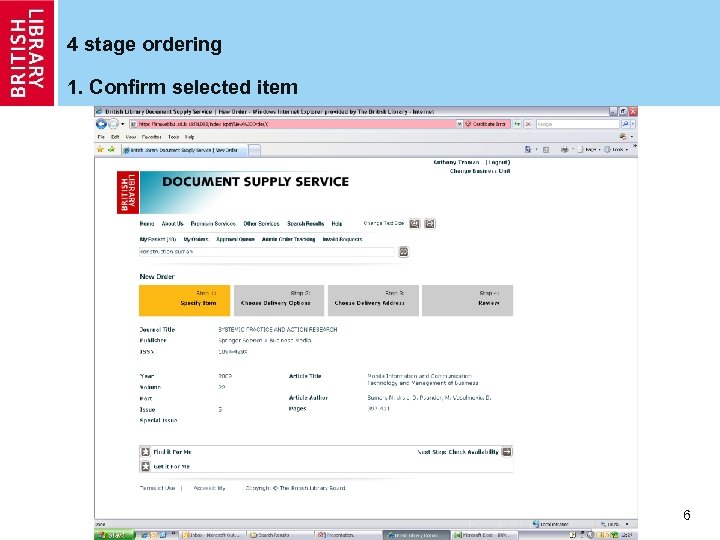Select the Step 1 Specify Item stage
This screenshot has height=540, width=720.
pyautogui.click(x=185, y=300)
